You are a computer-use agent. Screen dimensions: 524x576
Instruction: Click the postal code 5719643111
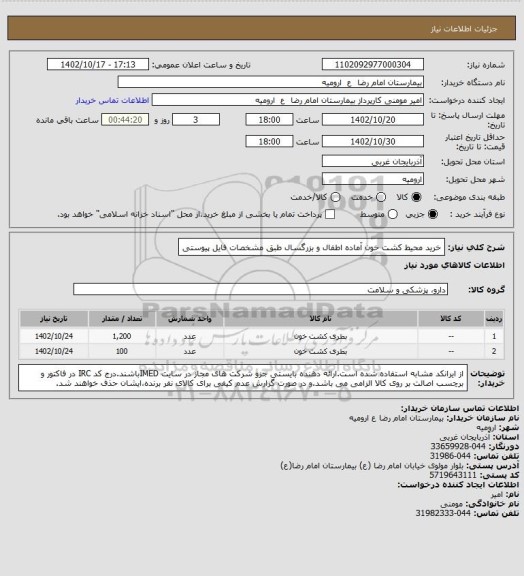pos(453,475)
